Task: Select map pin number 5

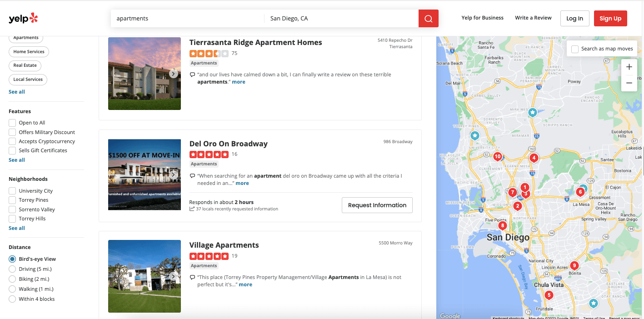Action: [549, 295]
